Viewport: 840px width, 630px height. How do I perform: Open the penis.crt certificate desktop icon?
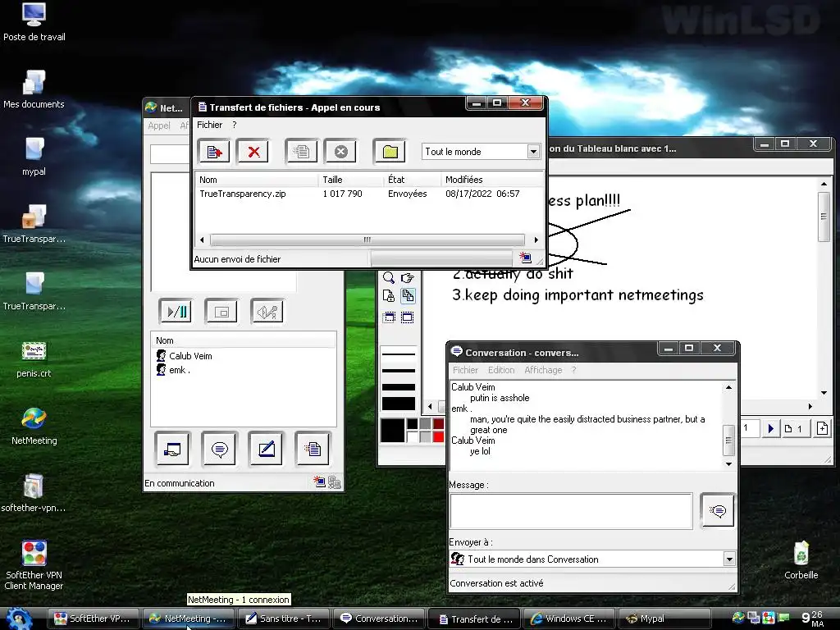pyautogui.click(x=34, y=359)
